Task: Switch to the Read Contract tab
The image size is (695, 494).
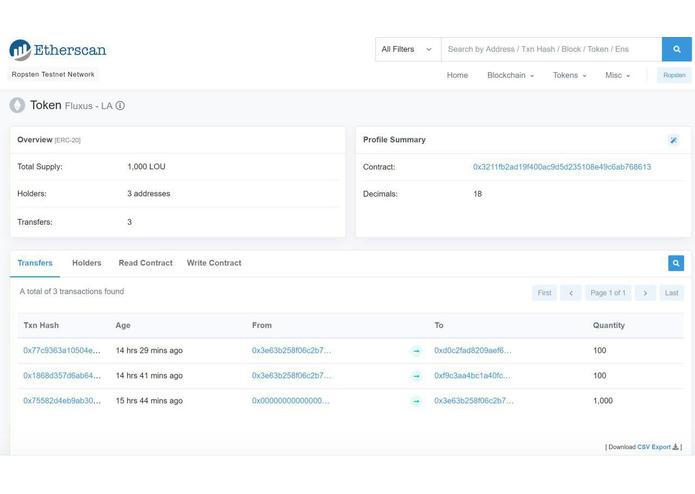Action: [145, 263]
